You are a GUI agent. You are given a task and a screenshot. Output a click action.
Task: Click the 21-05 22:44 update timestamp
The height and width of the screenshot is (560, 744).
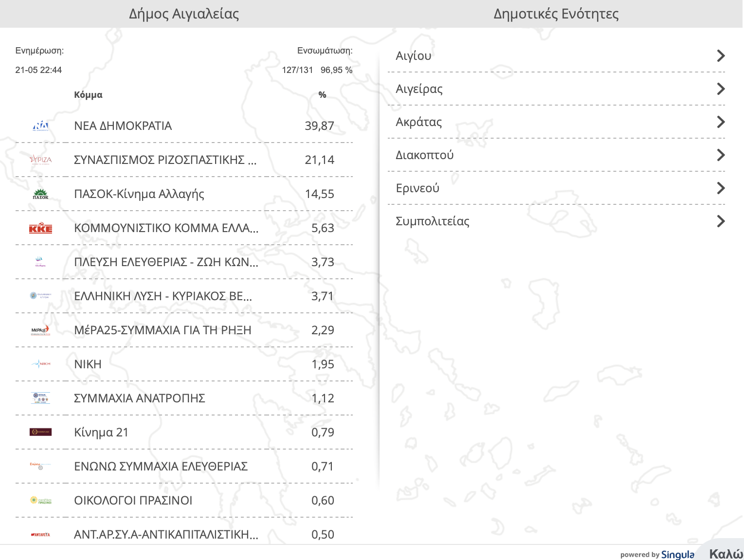38,70
